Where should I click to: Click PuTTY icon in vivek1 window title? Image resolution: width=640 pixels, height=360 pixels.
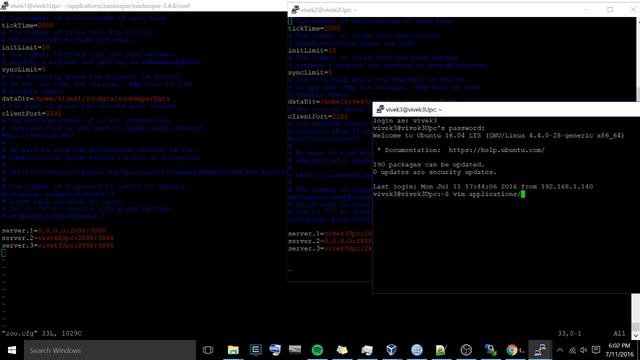pos(4,6)
